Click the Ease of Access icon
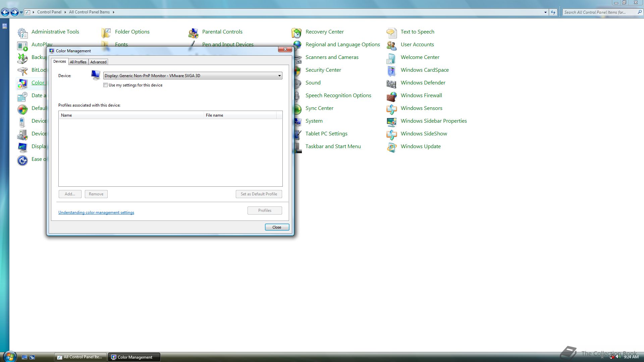Viewport: 644px width, 362px height. tap(22, 160)
